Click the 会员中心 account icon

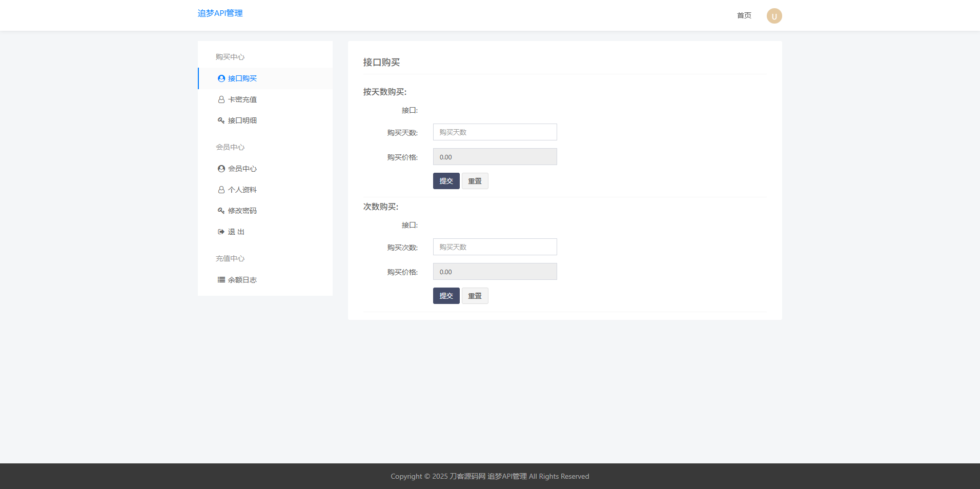point(221,168)
